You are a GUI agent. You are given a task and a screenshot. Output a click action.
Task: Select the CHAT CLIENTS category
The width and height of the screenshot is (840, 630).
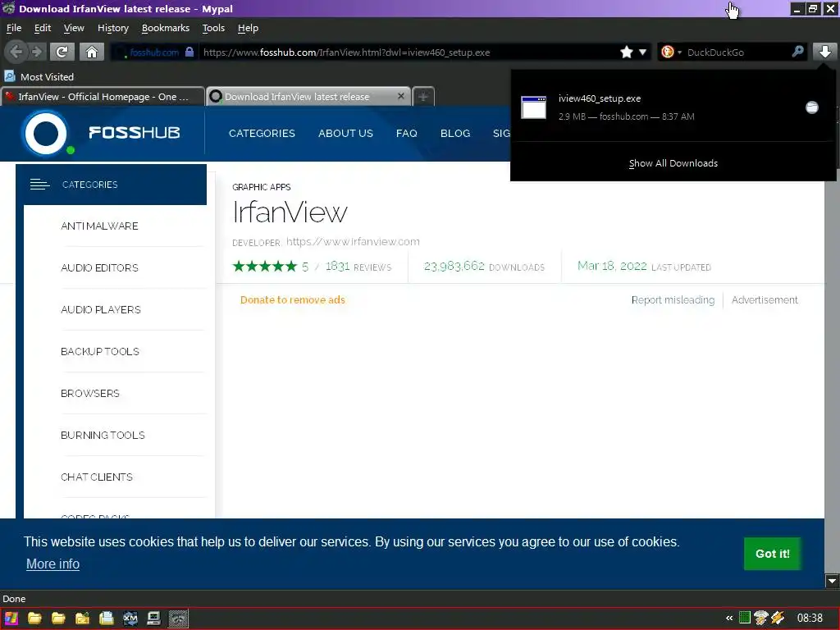(x=97, y=477)
